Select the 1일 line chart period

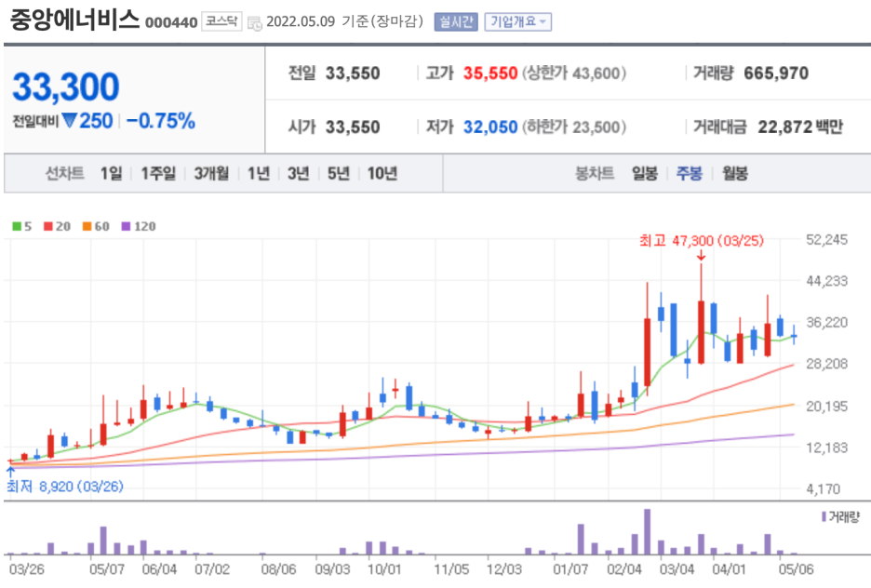pyautogui.click(x=111, y=173)
